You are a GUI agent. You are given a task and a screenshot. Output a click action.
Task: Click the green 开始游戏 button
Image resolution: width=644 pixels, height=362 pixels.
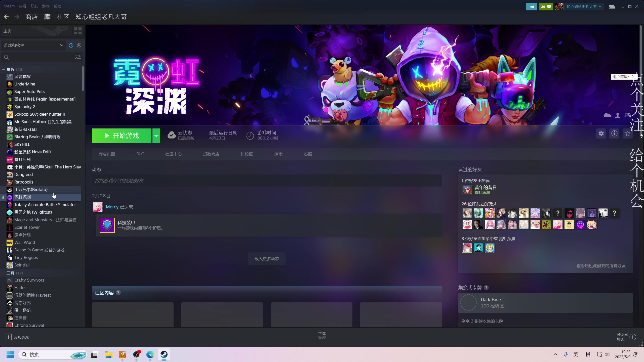click(122, 136)
